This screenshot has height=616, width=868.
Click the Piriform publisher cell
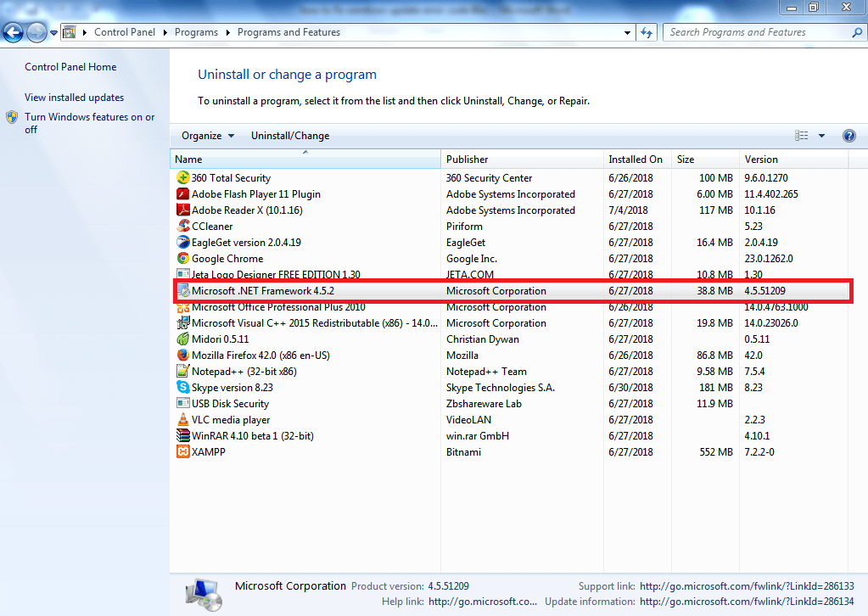click(464, 227)
